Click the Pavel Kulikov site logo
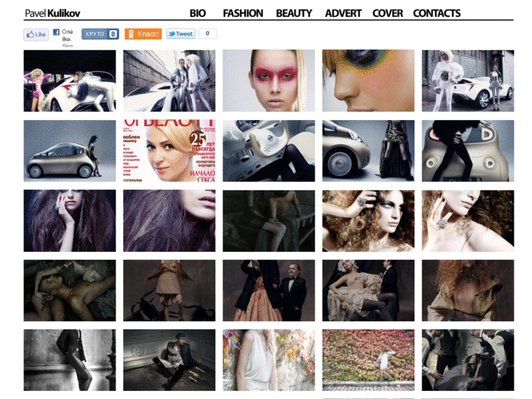Screen dimensions: 532x399 (53, 13)
